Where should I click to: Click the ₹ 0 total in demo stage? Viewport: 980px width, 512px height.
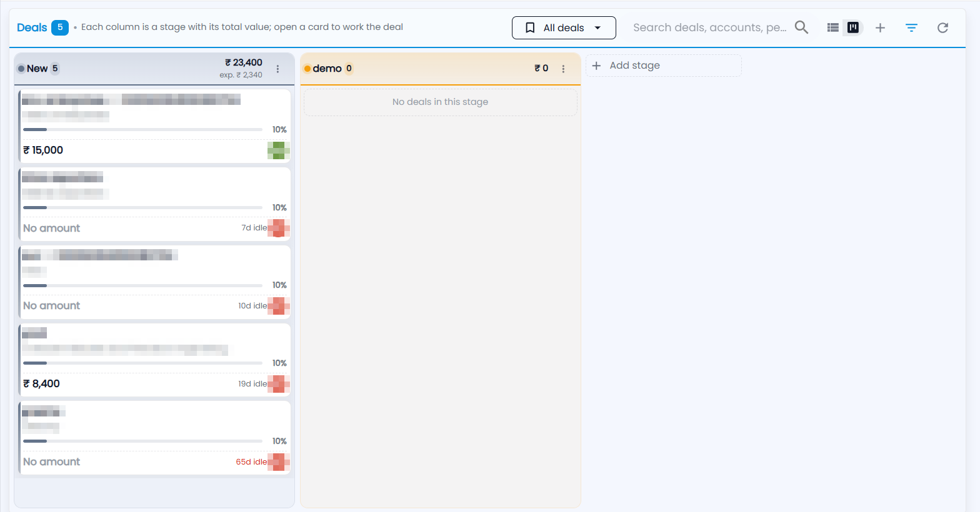coord(541,68)
